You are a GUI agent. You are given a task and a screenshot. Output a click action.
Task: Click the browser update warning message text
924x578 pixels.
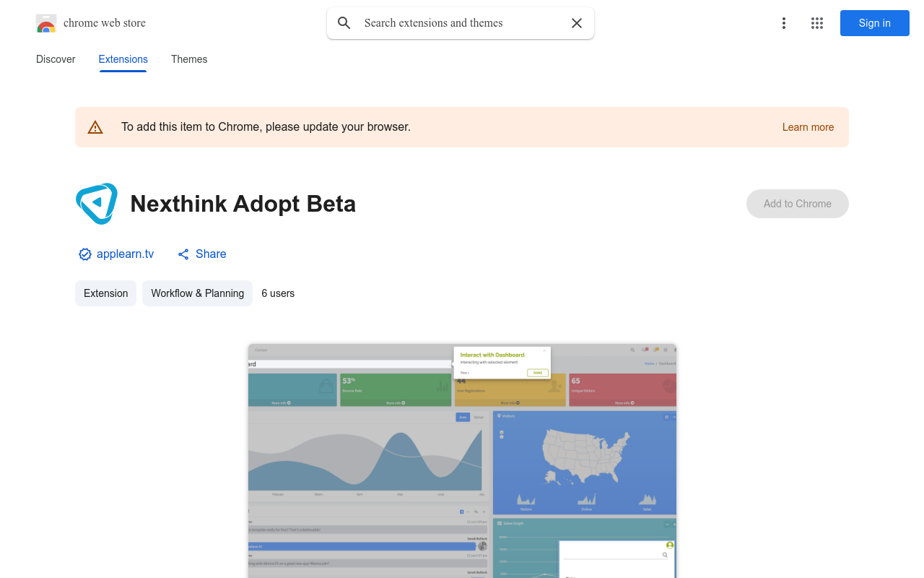pyautogui.click(x=266, y=127)
